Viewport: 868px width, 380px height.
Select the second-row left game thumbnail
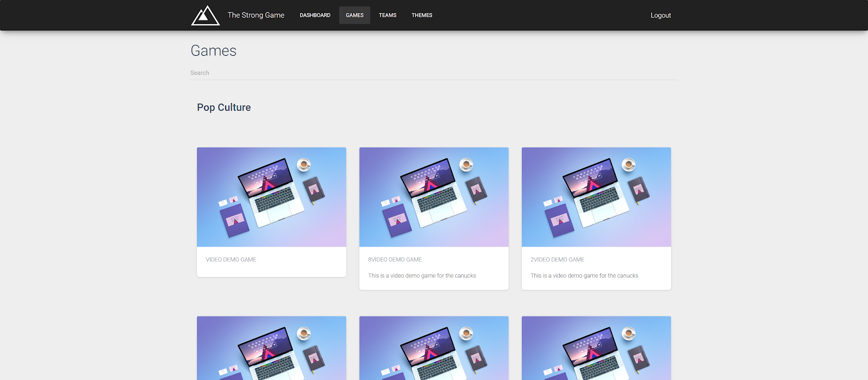tap(271, 348)
